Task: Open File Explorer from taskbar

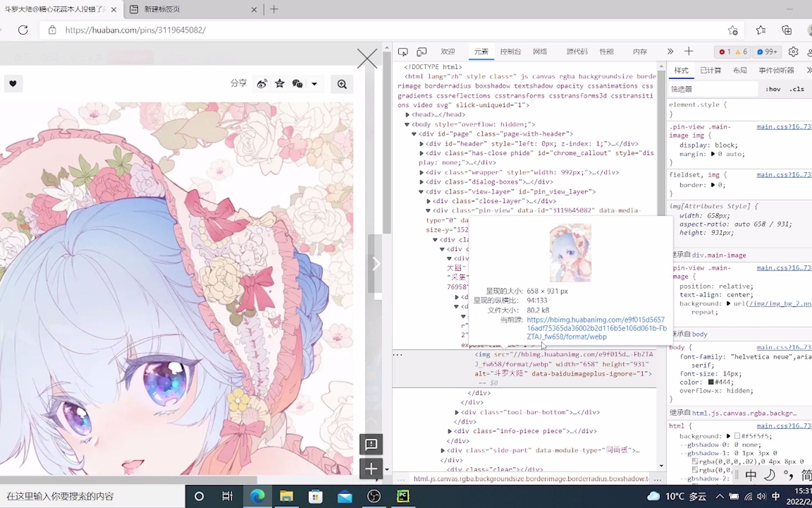Action: [x=286, y=496]
